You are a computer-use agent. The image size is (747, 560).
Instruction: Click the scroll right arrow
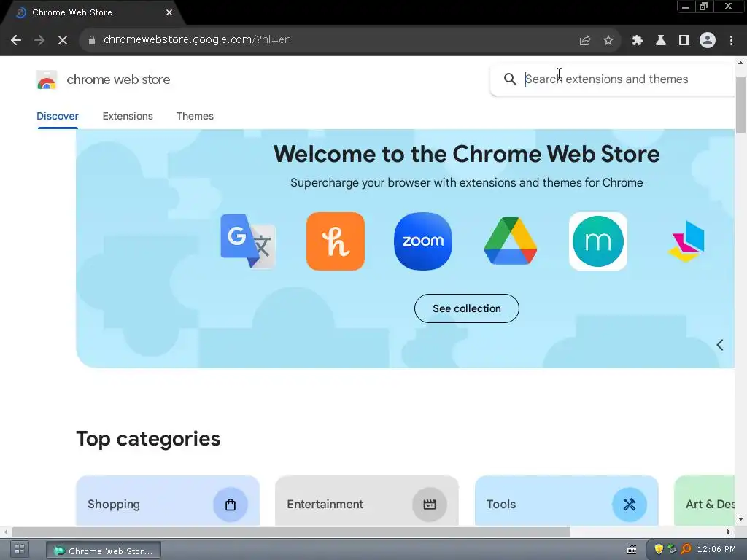[x=729, y=532]
